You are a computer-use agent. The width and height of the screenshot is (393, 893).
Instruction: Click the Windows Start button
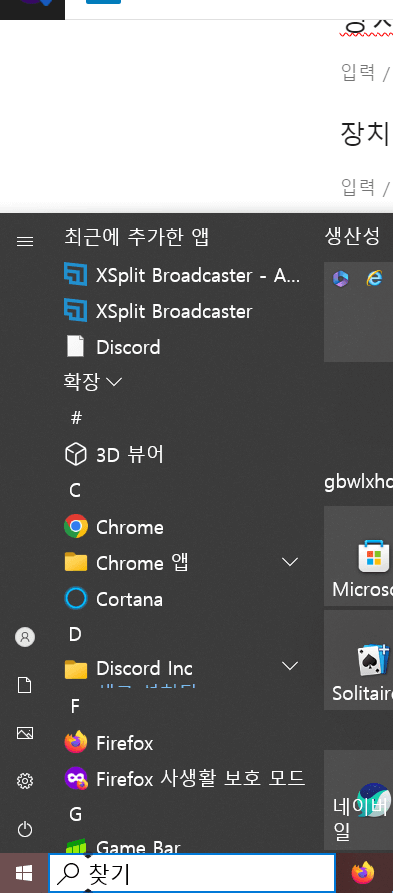(24, 873)
